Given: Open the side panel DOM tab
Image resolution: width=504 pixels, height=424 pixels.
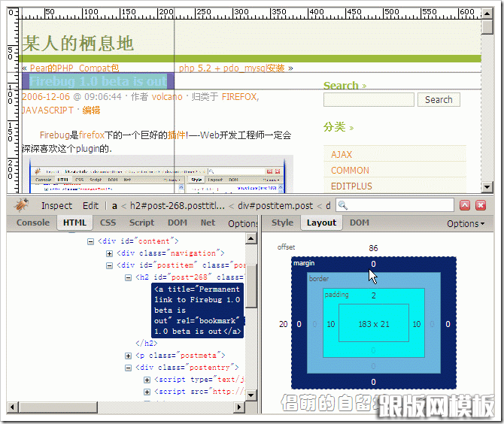Looking at the screenshot, I should tap(360, 223).
